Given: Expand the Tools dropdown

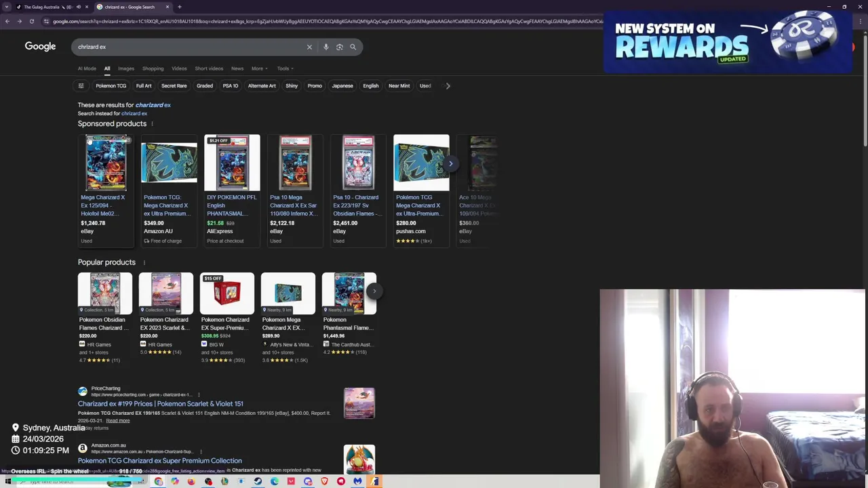Looking at the screenshot, I should [284, 68].
